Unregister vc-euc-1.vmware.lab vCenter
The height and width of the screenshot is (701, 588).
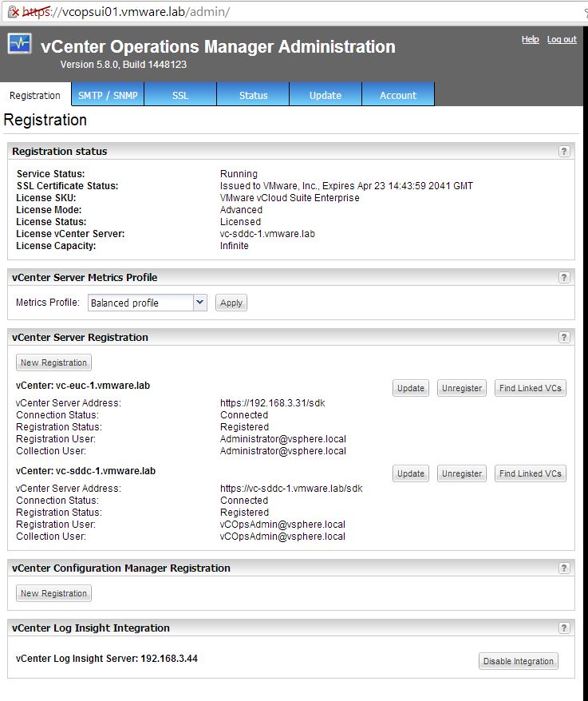[462, 388]
